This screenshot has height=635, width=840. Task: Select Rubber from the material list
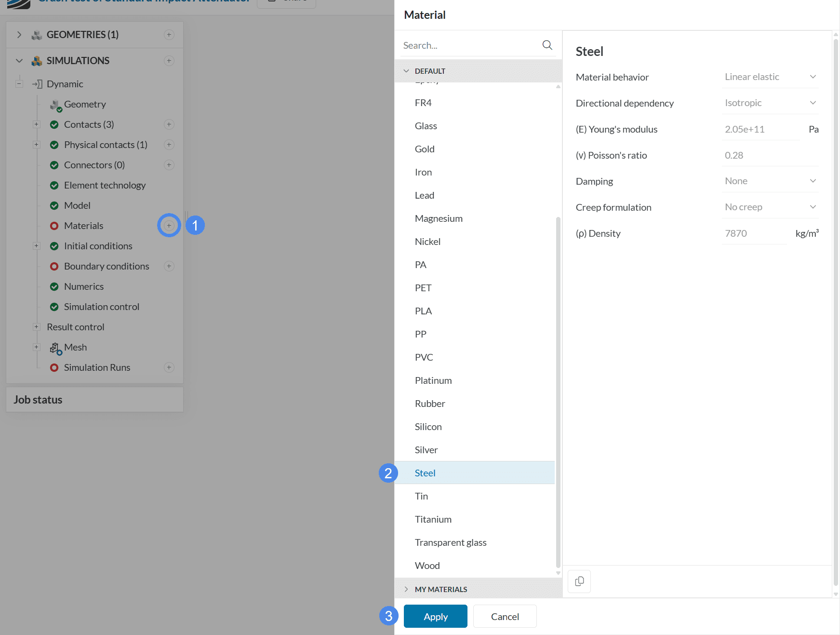pyautogui.click(x=429, y=404)
